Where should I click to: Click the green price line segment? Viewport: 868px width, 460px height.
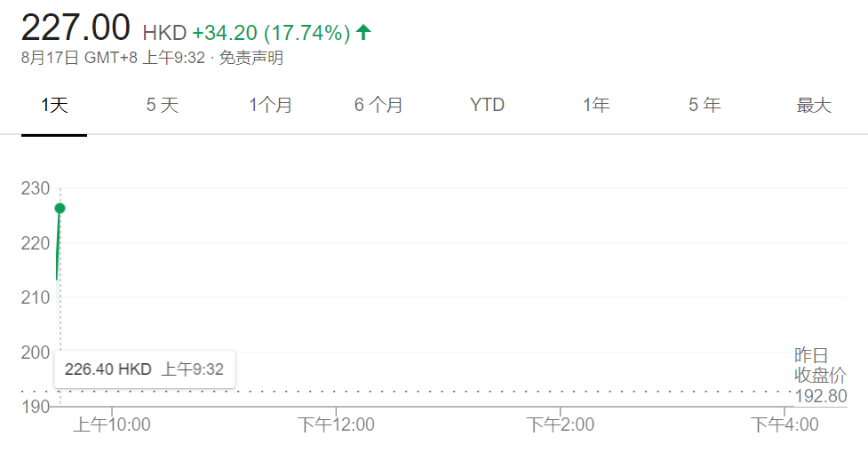click(x=58, y=244)
